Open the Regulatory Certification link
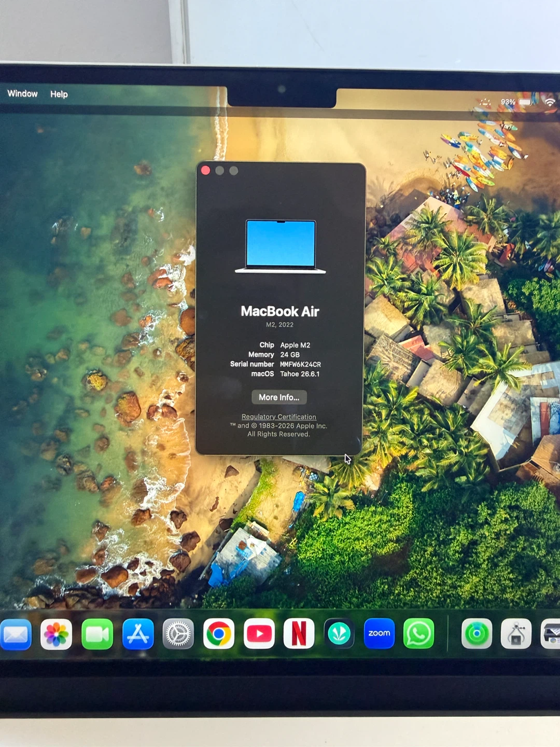The image size is (560, 747). 279,417
